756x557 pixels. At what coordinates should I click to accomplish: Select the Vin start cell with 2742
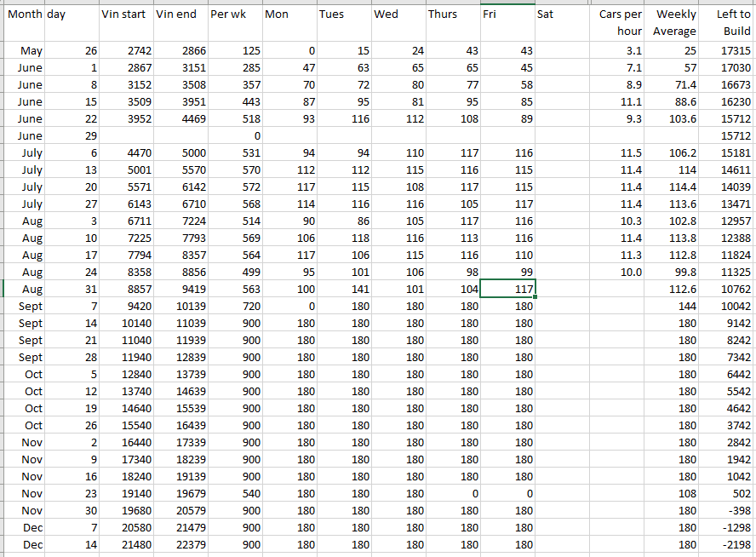coord(125,51)
